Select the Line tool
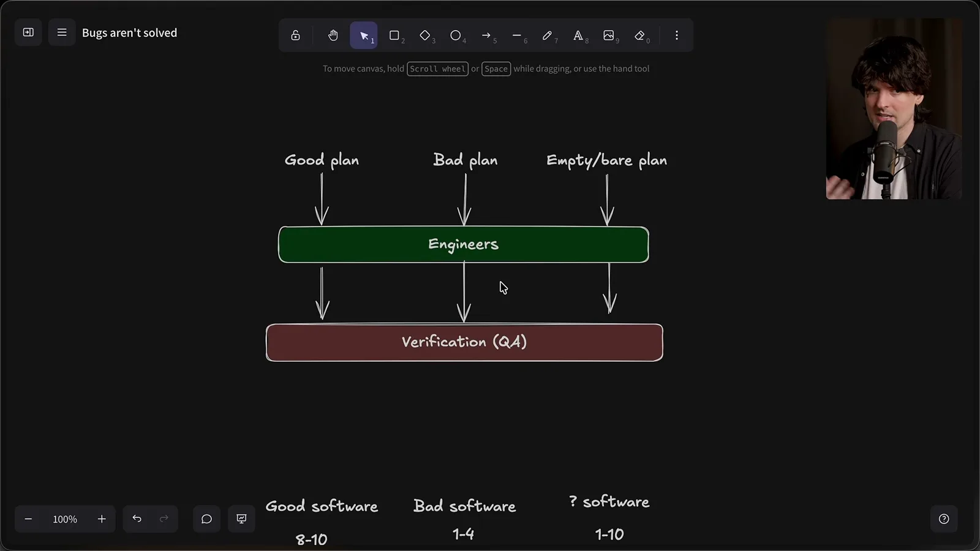980x551 pixels. coord(517,36)
